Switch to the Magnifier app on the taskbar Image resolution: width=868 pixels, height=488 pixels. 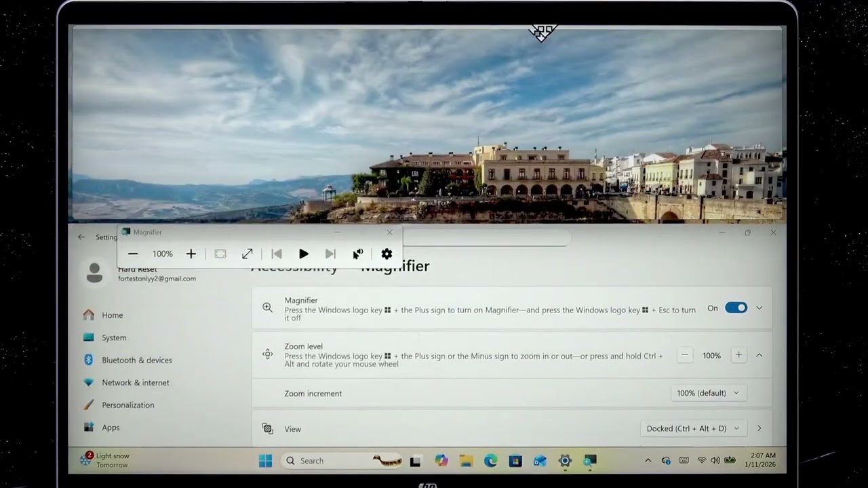point(590,461)
